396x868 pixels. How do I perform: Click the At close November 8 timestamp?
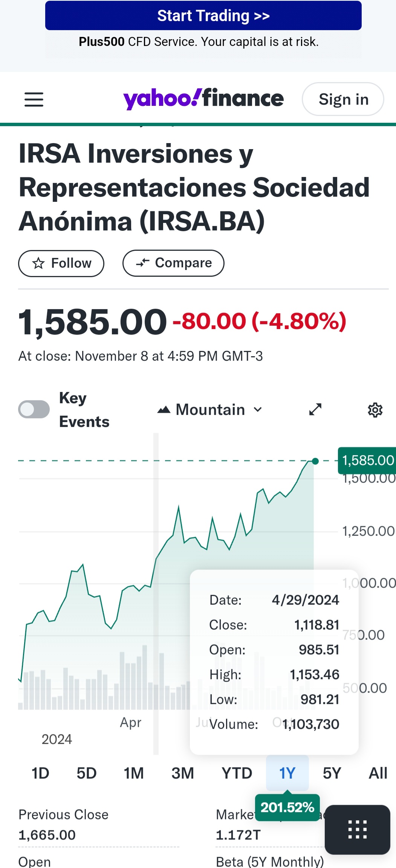tap(141, 356)
